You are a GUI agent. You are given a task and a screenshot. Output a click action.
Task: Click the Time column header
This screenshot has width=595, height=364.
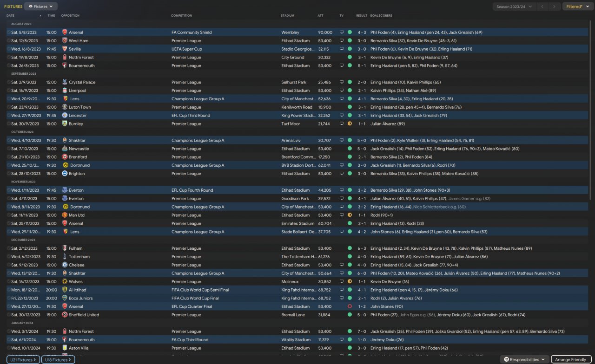click(x=51, y=16)
